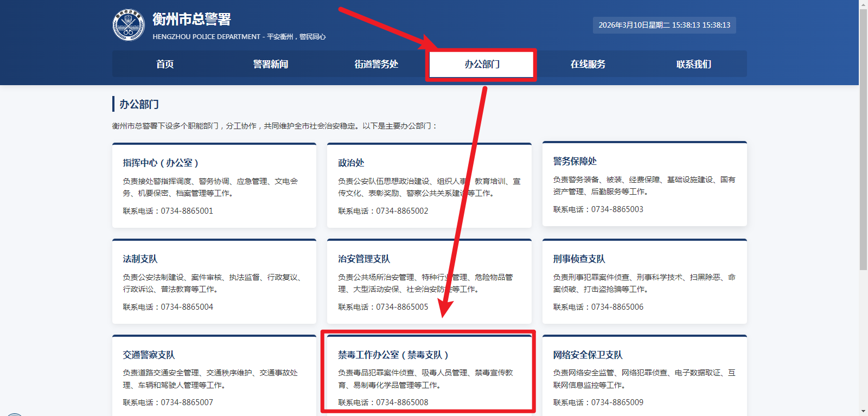
Task: Click phone number 0734-8865006
Action: click(617, 307)
